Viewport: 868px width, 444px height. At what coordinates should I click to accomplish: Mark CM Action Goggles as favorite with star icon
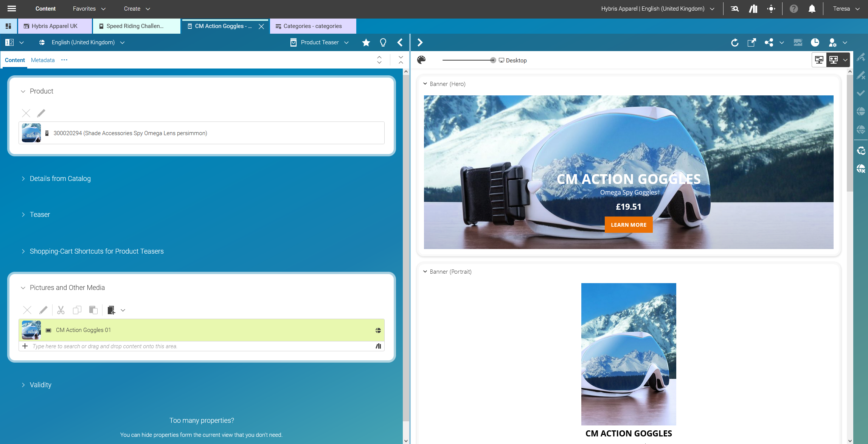[x=366, y=42]
